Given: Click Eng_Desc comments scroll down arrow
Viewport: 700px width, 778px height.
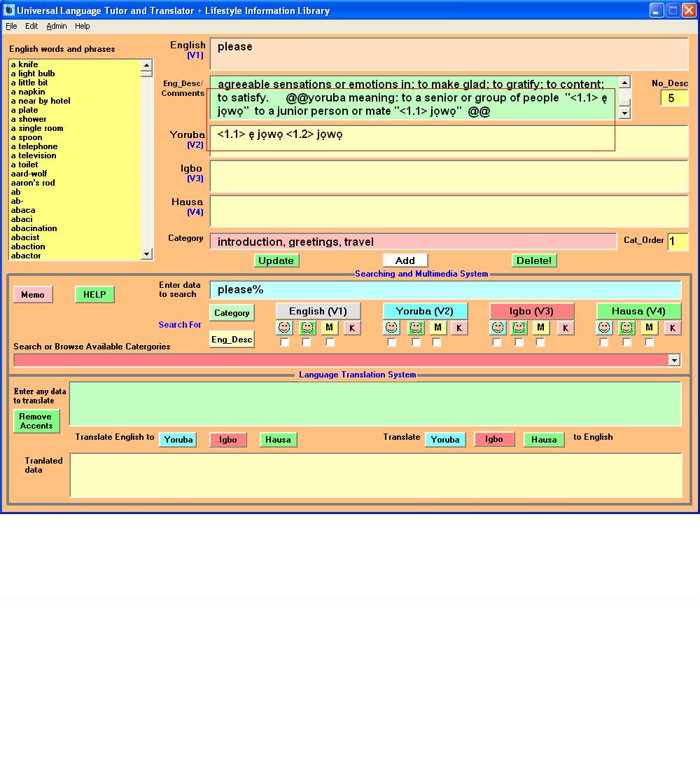Looking at the screenshot, I should click(624, 113).
